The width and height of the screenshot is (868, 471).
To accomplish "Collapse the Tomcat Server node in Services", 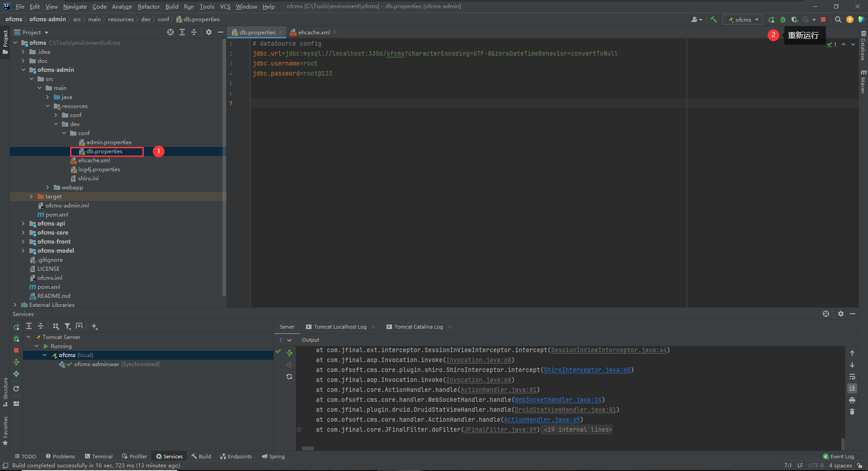I will pos(28,337).
